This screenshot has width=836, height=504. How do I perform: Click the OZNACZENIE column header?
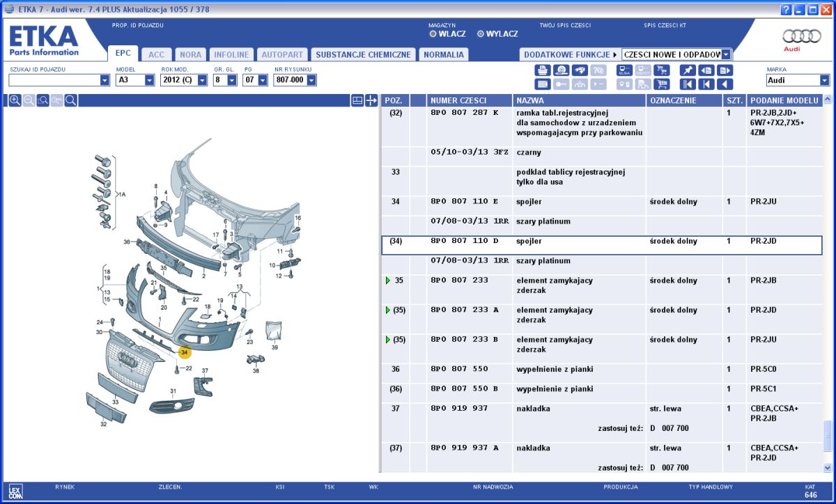tap(683, 100)
